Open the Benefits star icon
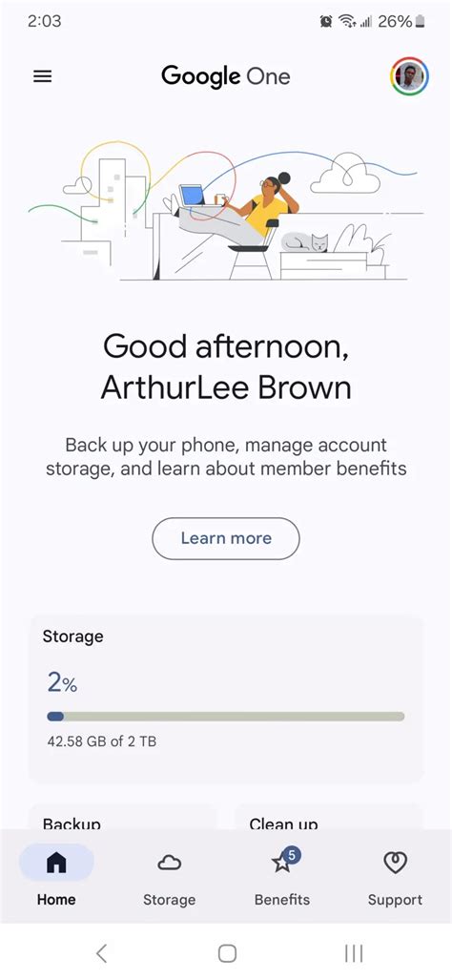Image resolution: width=452 pixels, height=980 pixels. click(x=284, y=862)
